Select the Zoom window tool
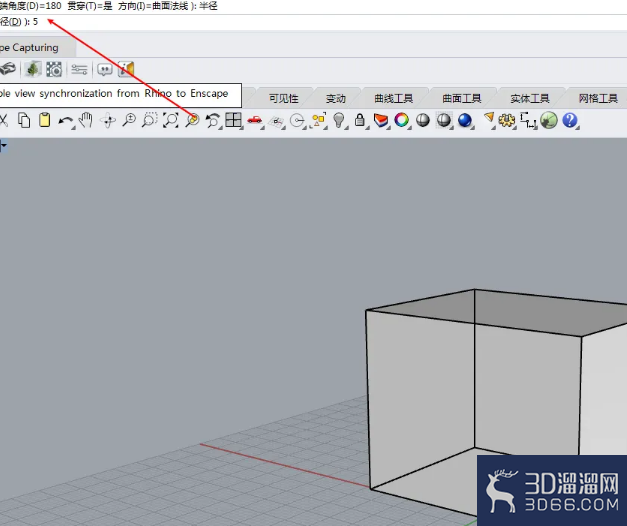This screenshot has width=627, height=526. click(150, 120)
